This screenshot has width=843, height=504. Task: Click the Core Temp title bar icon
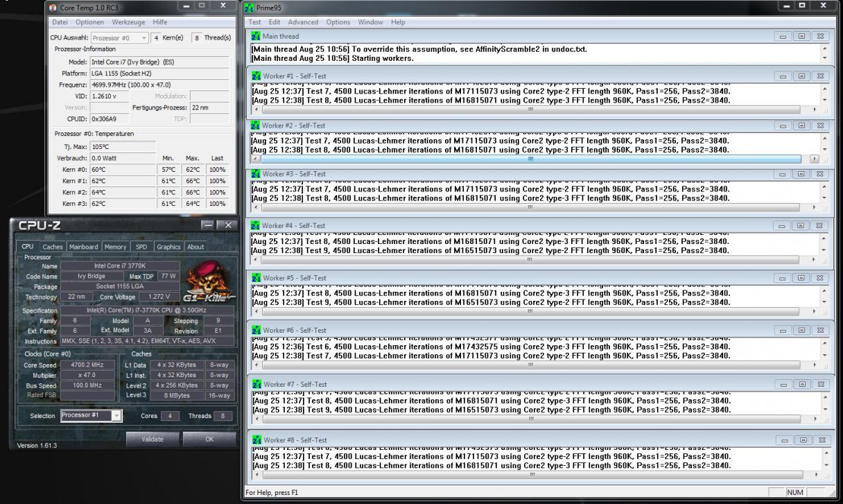[53, 7]
